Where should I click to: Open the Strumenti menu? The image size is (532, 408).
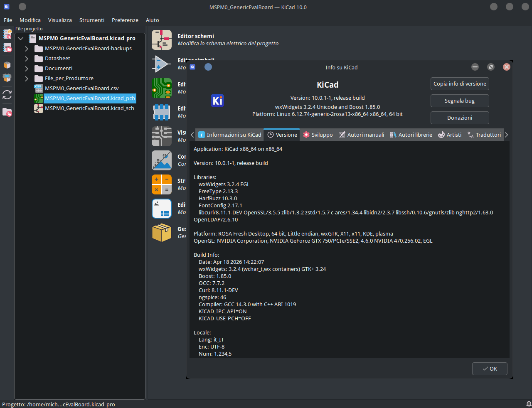tap(92, 20)
